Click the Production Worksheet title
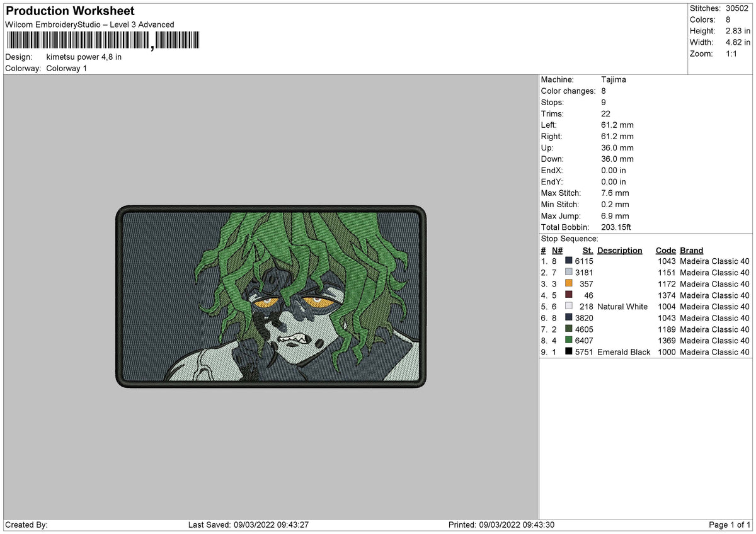The image size is (756, 534). [x=70, y=11]
